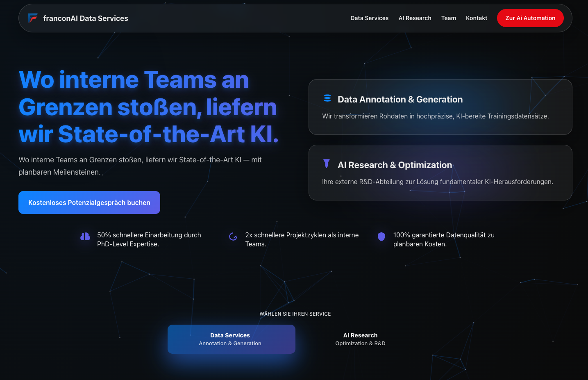Click the franconAI logo icon

pos(33,18)
